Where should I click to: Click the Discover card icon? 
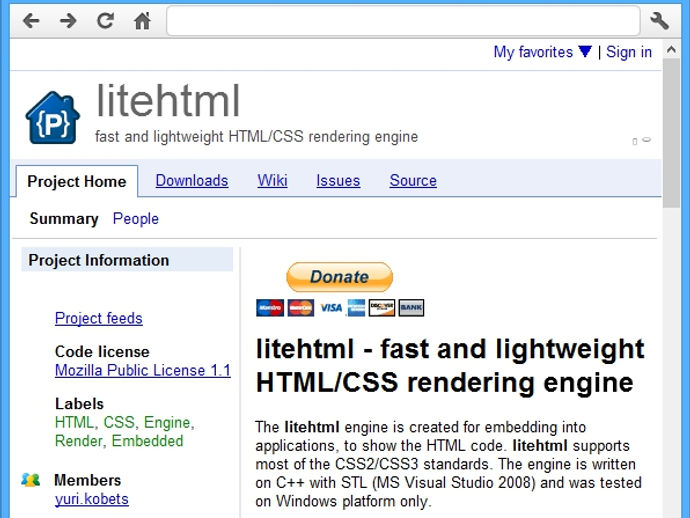coord(382,308)
